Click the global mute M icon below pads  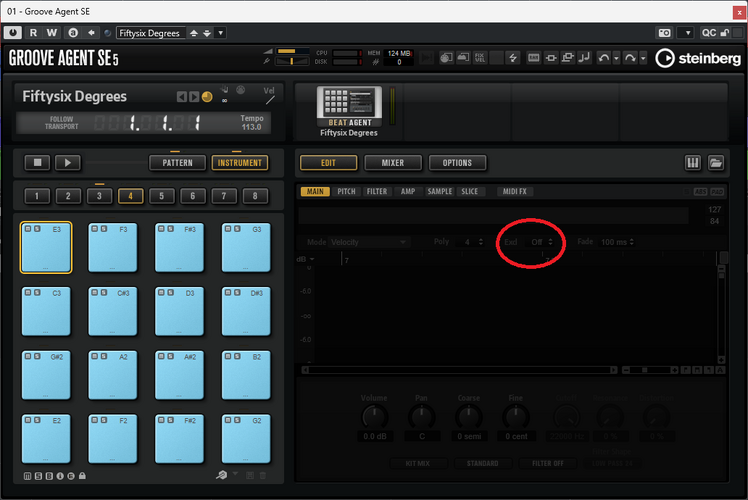point(28,476)
